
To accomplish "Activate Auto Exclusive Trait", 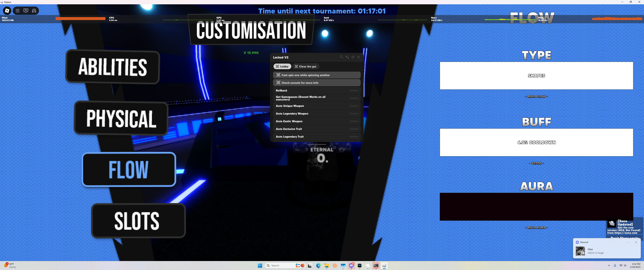I will click(x=317, y=129).
